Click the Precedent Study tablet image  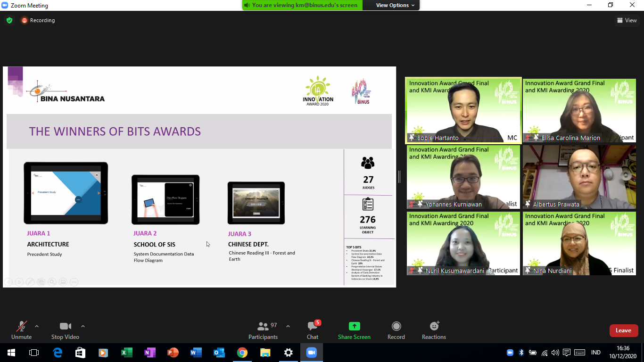click(66, 193)
